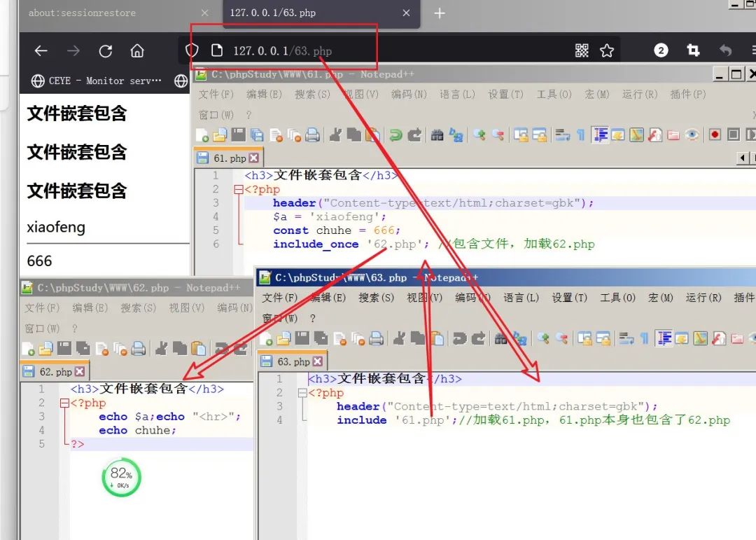Click the browser badge icon showing 2
The image size is (756, 540).
(661, 50)
